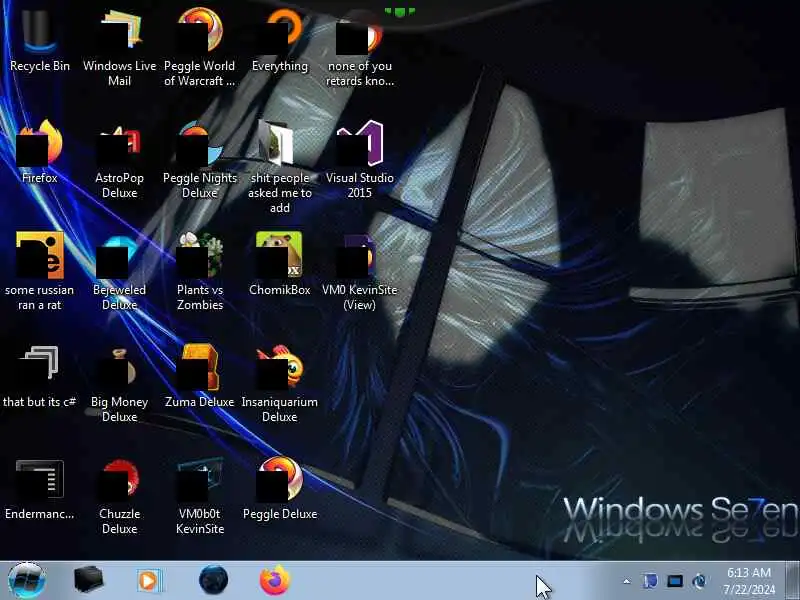Open the Windows Start orb

pyautogui.click(x=27, y=581)
